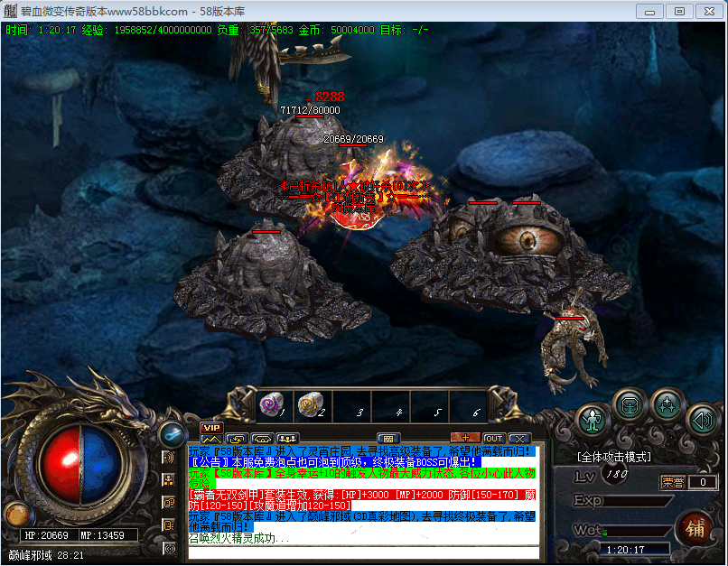Click the MP:13459 readout
Image resolution: width=728 pixels, height=566 pixels.
(103, 535)
